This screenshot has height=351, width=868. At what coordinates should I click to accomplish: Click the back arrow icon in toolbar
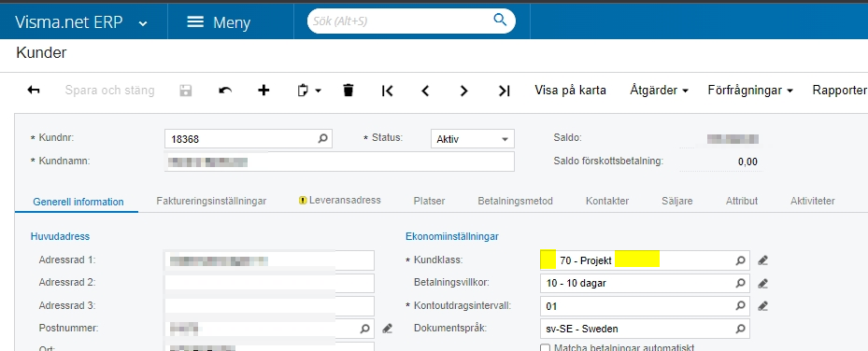pyautogui.click(x=34, y=91)
